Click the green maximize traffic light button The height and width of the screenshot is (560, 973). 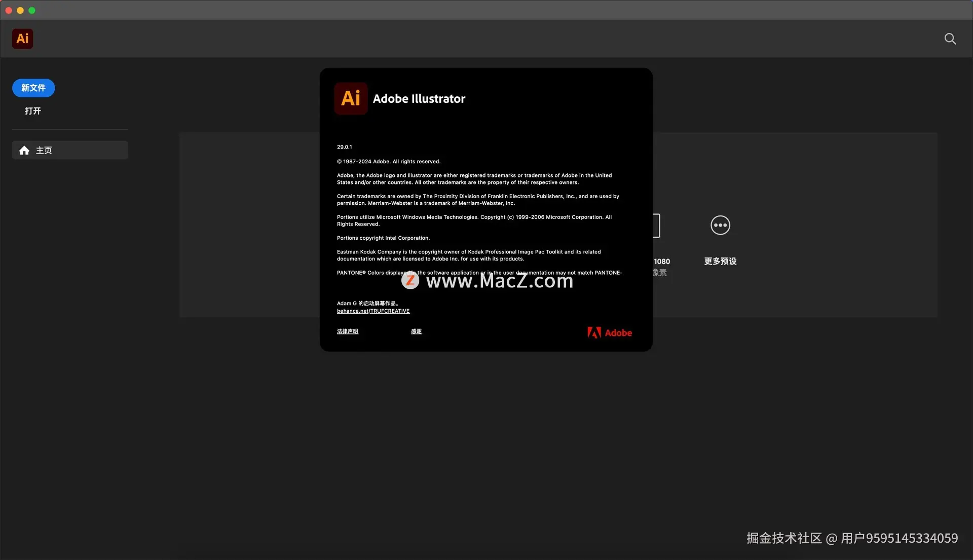pyautogui.click(x=31, y=10)
